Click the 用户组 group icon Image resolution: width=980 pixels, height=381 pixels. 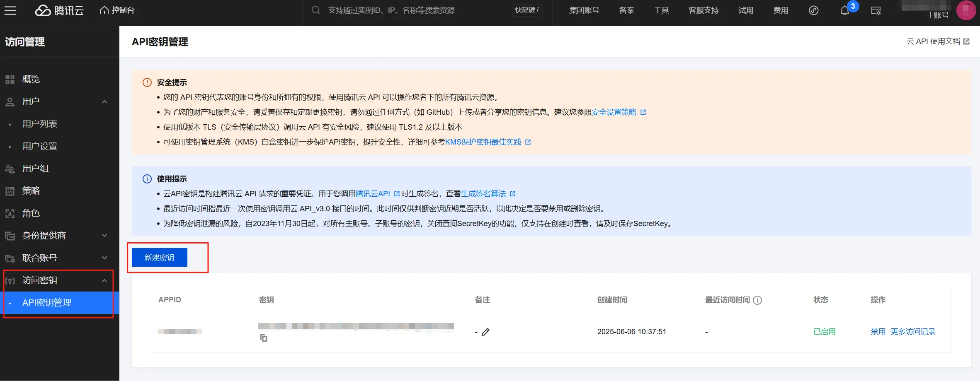(x=10, y=169)
